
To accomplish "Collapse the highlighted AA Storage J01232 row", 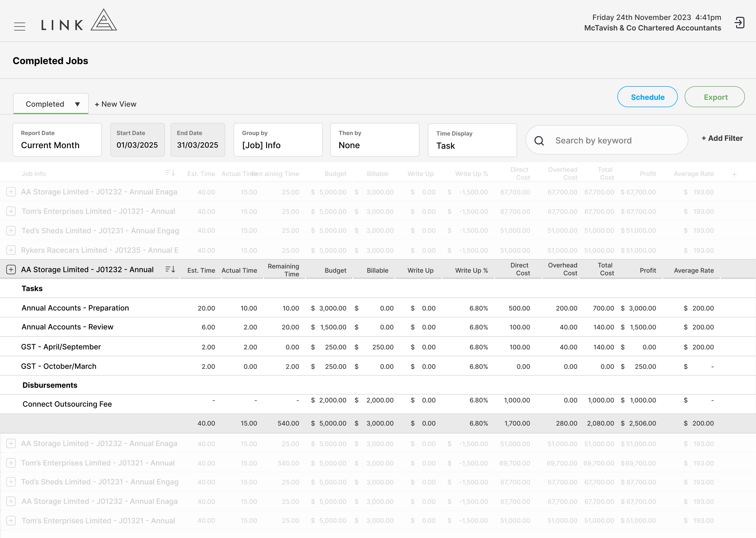I will click(x=11, y=270).
